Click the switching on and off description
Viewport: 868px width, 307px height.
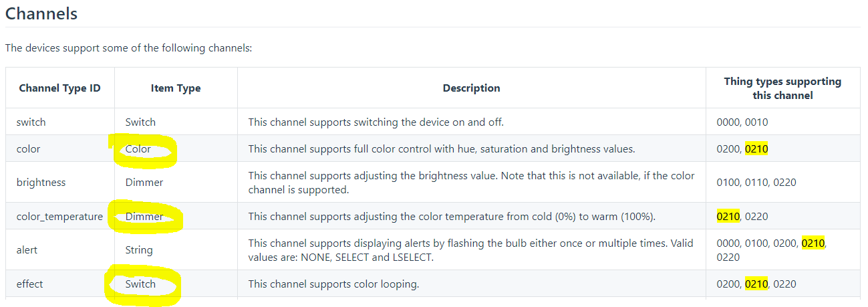click(x=376, y=122)
